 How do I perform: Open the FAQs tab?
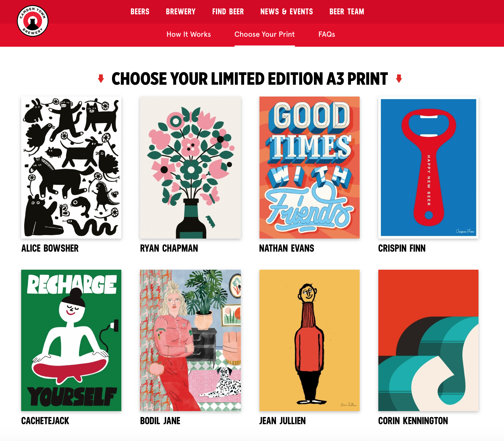click(x=327, y=34)
